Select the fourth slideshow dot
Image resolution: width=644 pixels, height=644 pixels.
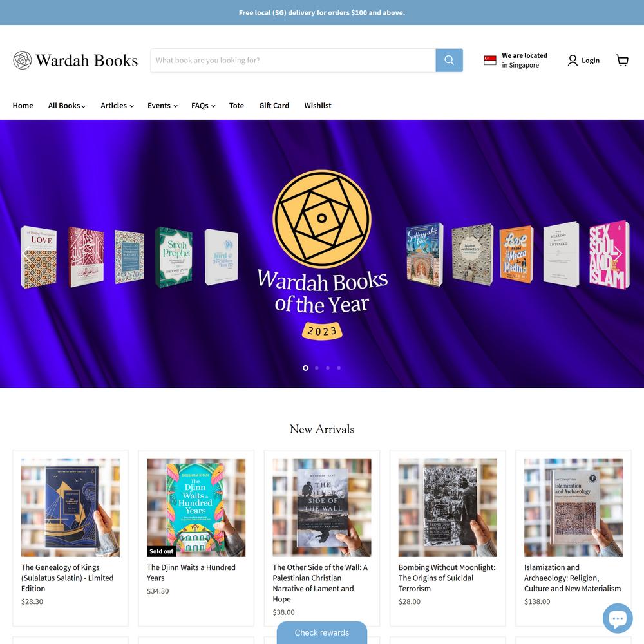pyautogui.click(x=339, y=368)
